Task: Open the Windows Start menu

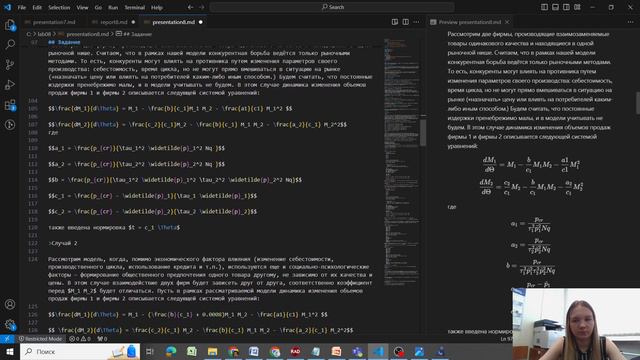Action: point(9,351)
